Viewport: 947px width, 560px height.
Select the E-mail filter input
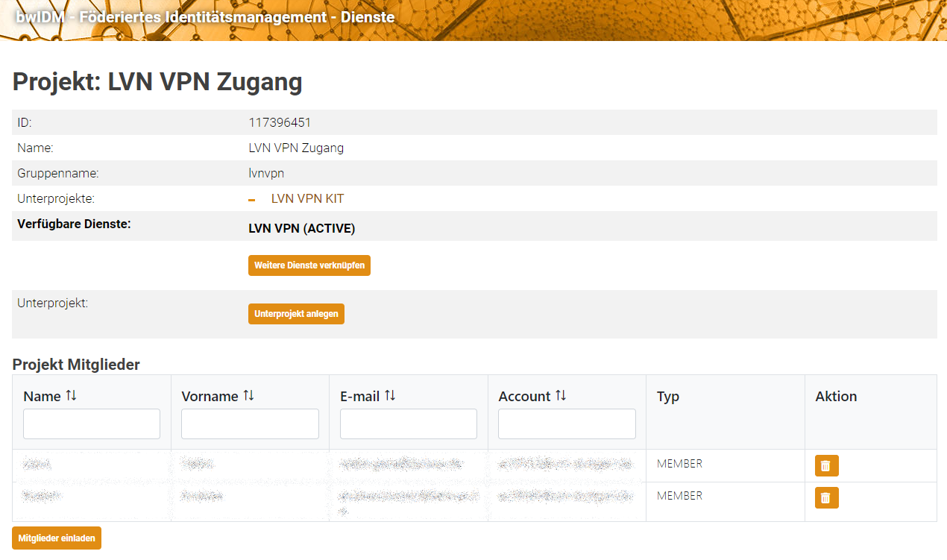click(x=409, y=424)
